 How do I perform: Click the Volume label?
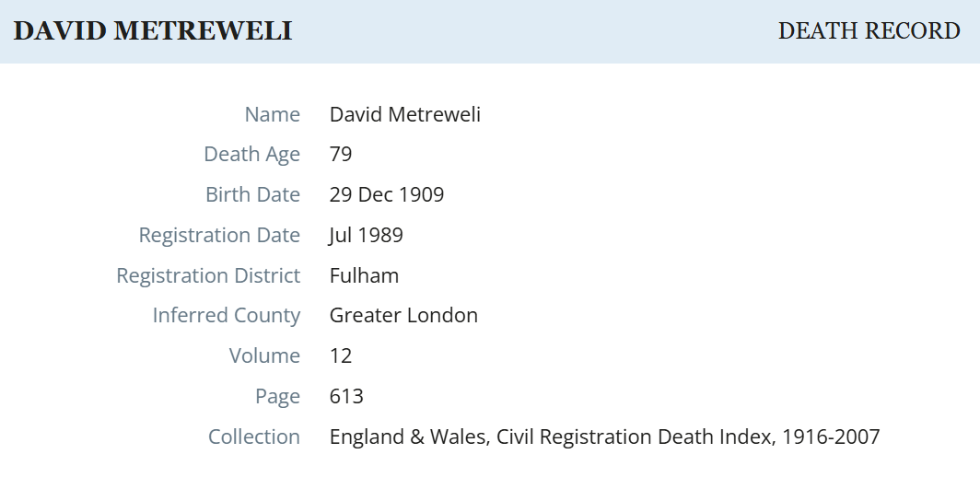click(x=264, y=355)
